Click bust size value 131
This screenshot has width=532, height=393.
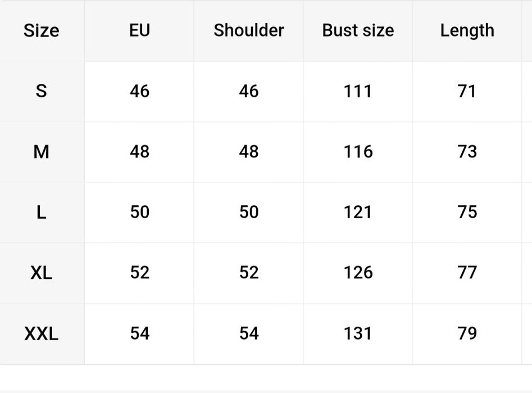pos(358,334)
